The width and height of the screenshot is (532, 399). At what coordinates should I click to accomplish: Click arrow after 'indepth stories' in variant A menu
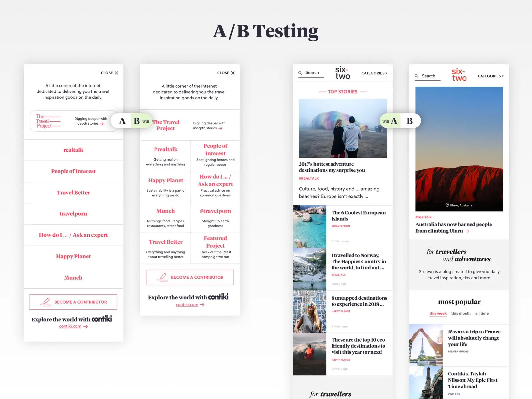point(102,124)
